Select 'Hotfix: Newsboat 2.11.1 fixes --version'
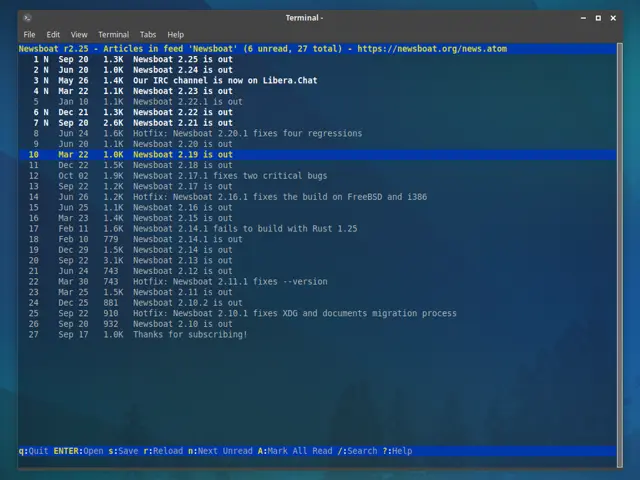640x480 pixels. click(230, 282)
